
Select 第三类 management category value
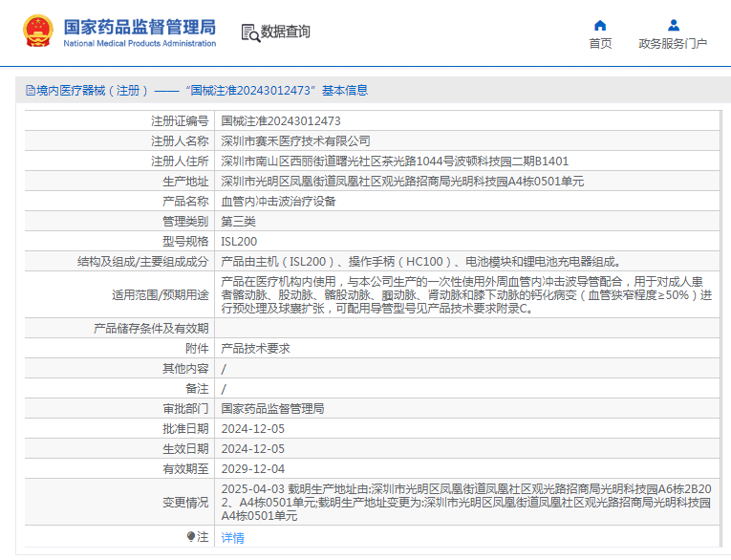[x=238, y=222]
